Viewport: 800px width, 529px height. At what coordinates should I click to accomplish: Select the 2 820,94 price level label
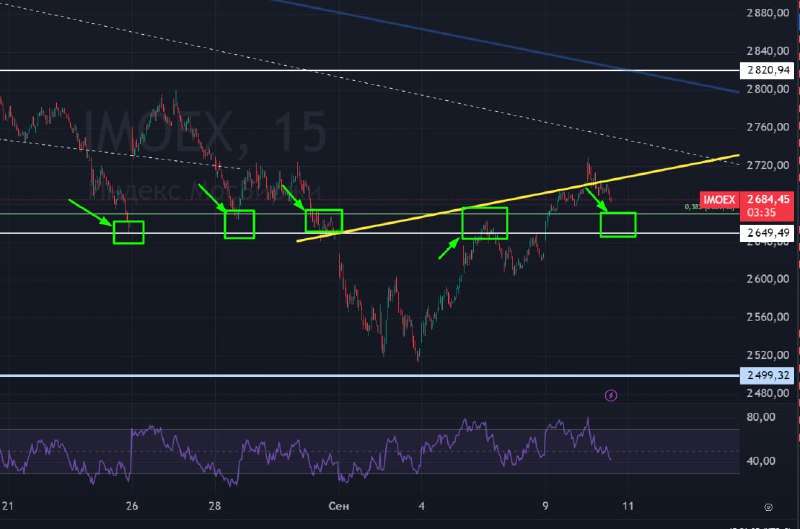click(x=767, y=70)
